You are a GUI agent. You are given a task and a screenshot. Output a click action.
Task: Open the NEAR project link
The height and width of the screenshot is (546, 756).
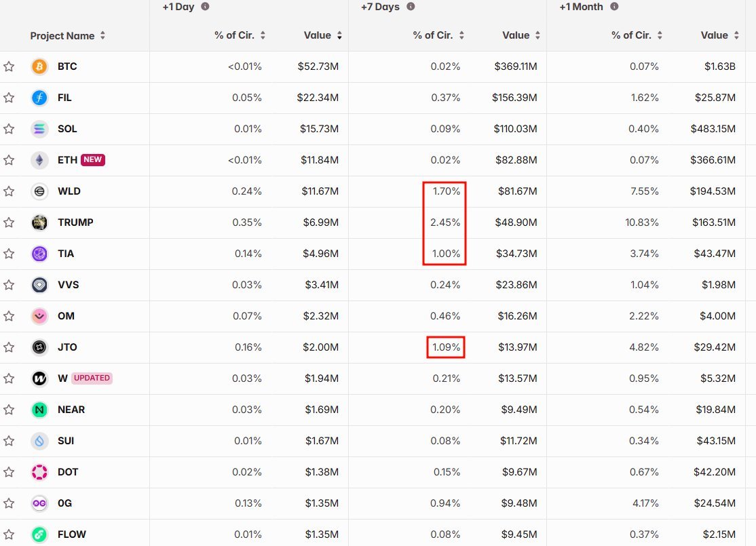tap(71, 410)
